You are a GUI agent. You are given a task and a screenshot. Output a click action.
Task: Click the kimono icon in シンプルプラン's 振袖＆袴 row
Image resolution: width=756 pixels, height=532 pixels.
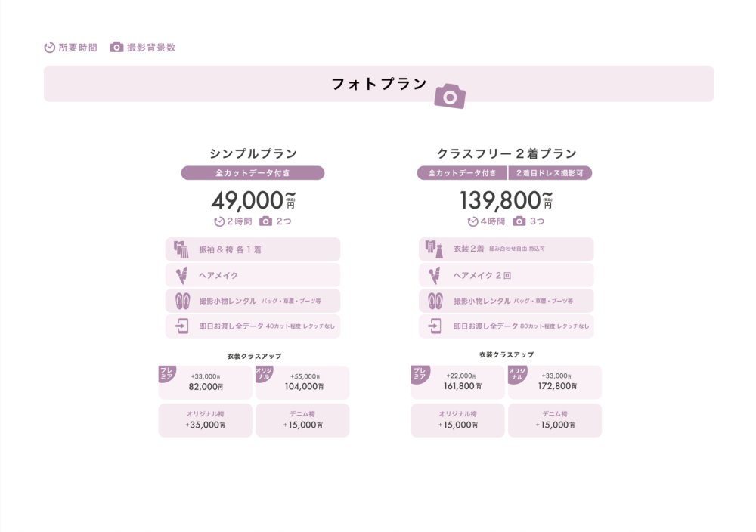click(181, 249)
